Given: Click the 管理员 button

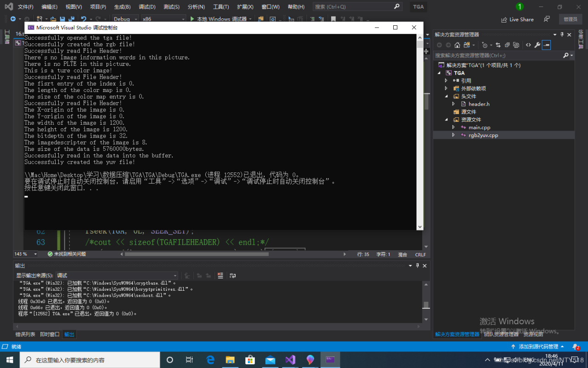Looking at the screenshot, I should 570,19.
